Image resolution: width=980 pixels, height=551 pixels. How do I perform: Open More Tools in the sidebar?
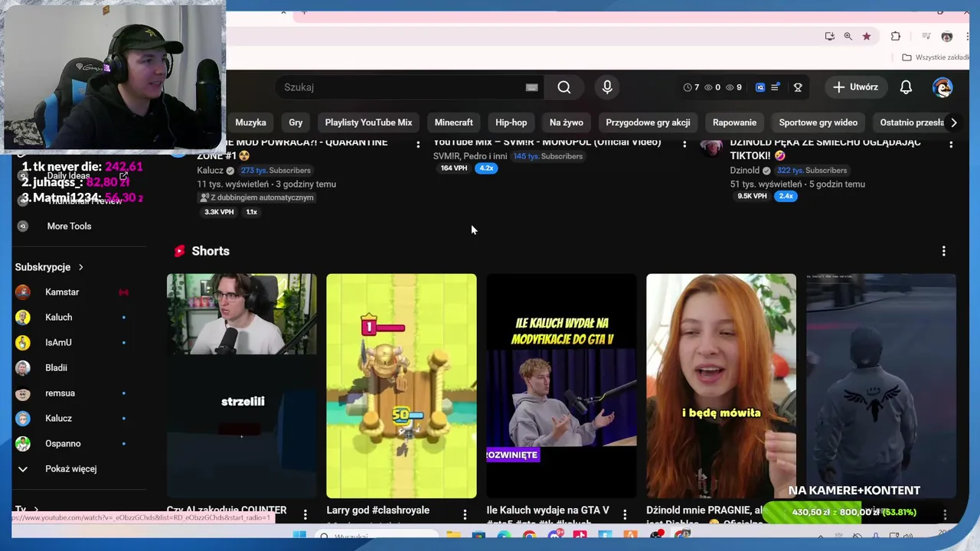[69, 226]
